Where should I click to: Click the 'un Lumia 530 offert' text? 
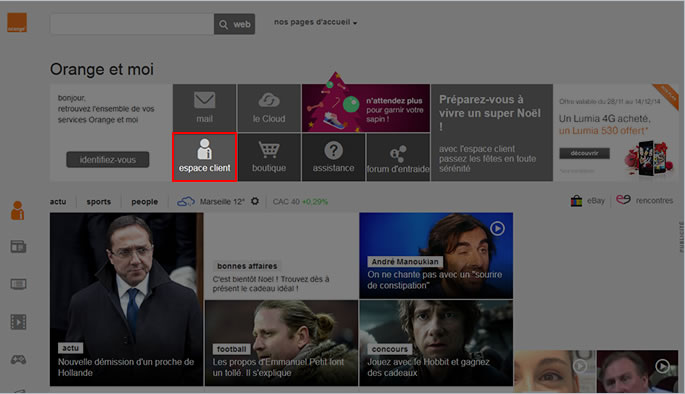point(603,131)
